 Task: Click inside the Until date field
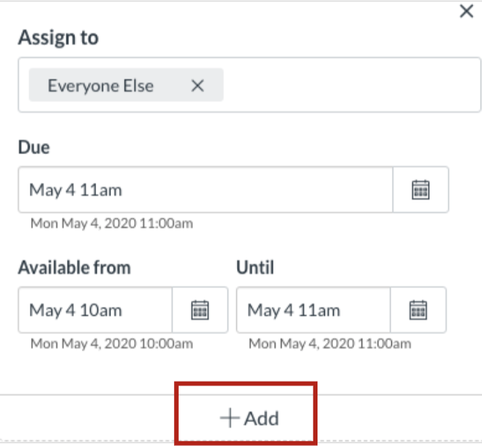tap(313, 310)
